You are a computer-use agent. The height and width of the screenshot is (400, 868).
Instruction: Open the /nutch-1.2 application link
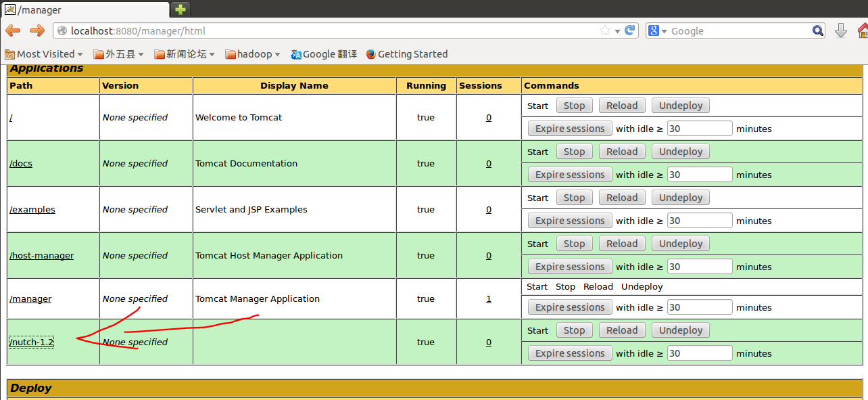[32, 342]
